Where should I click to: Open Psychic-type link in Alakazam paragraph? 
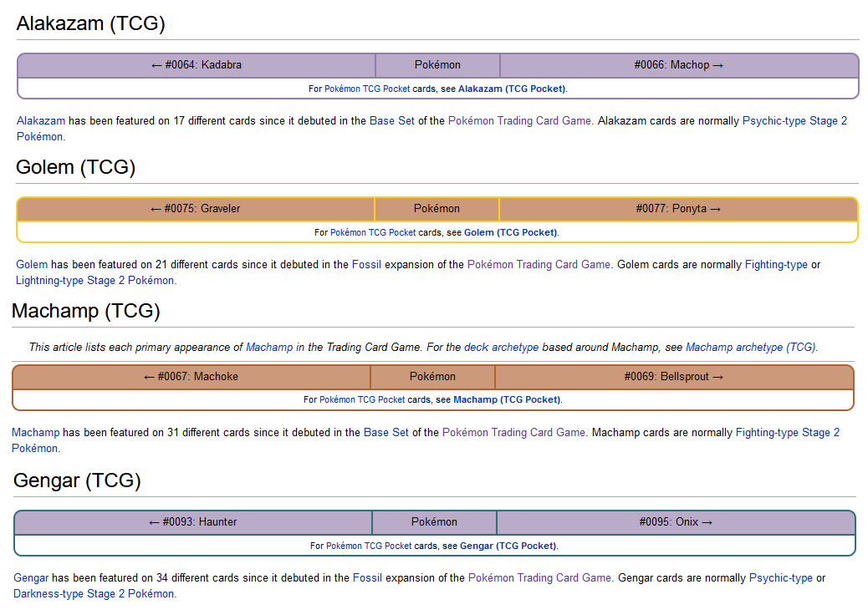[x=774, y=121]
